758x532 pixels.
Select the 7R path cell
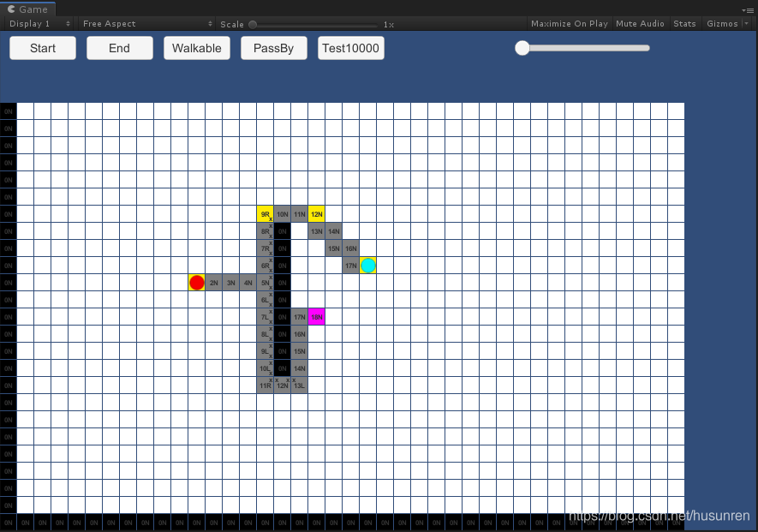pos(265,248)
